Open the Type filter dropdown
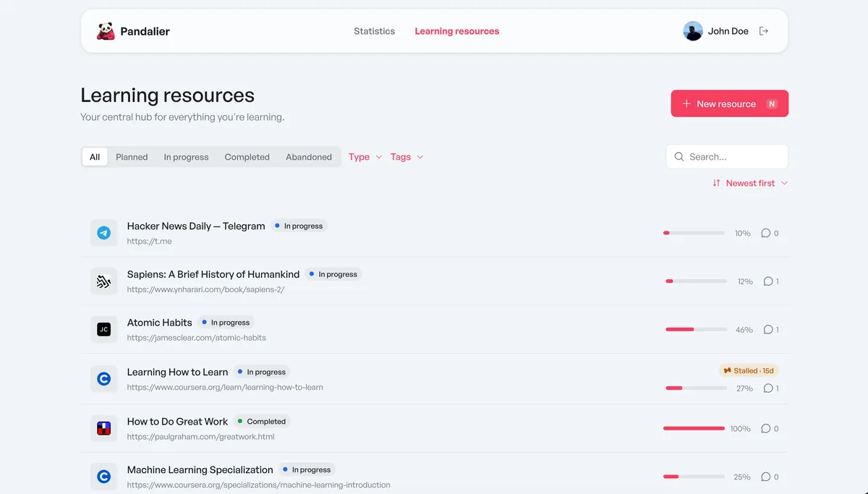Viewport: 868px width, 494px height. click(x=365, y=157)
